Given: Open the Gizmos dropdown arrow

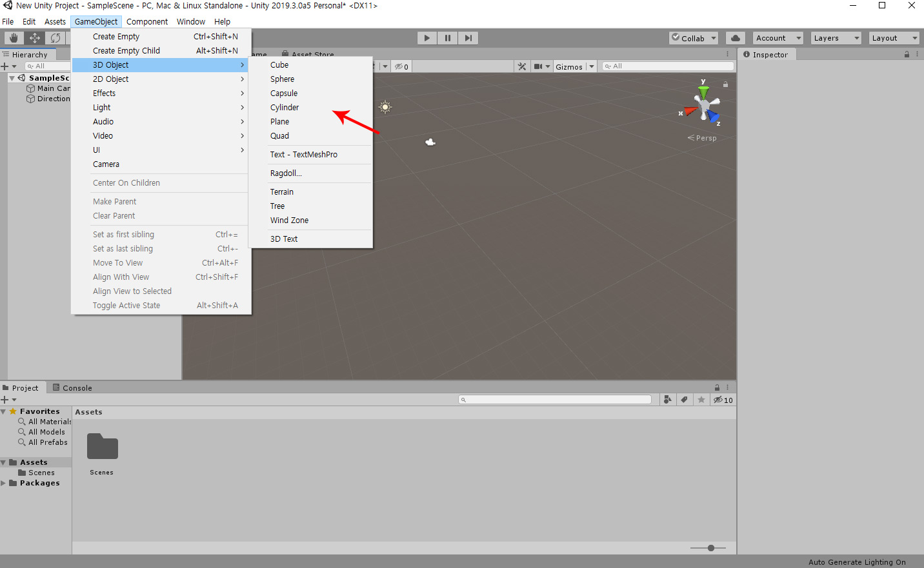Looking at the screenshot, I should pos(591,66).
